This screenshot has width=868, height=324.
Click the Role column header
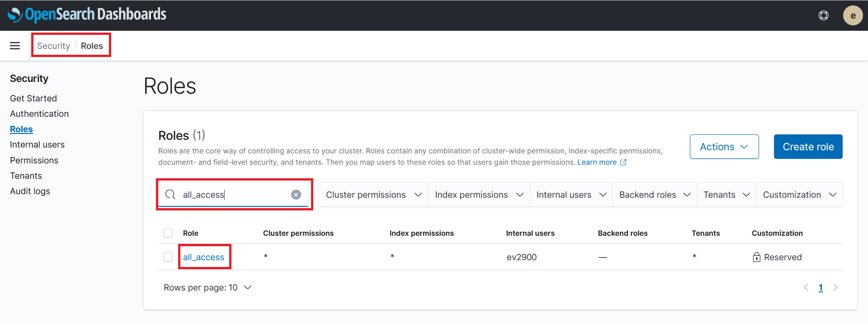(191, 233)
